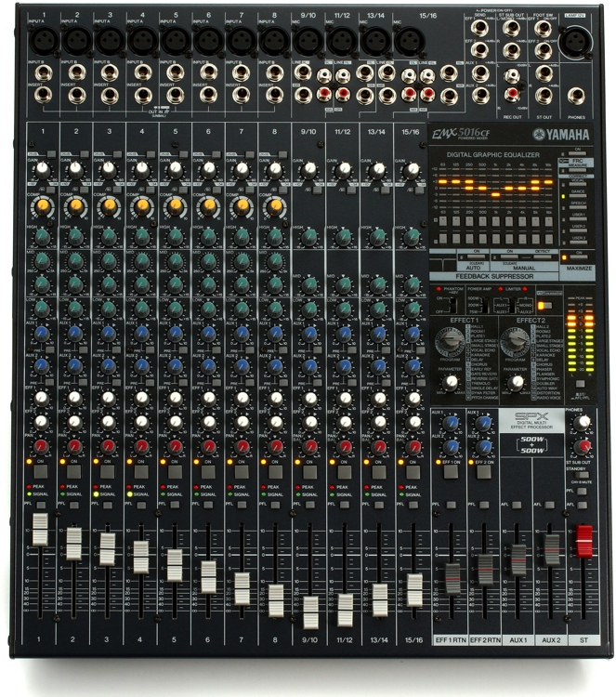Viewport: 616px width, 697px height.
Task: Click channel 3 blue AUX 1 knob
Action: point(108,334)
